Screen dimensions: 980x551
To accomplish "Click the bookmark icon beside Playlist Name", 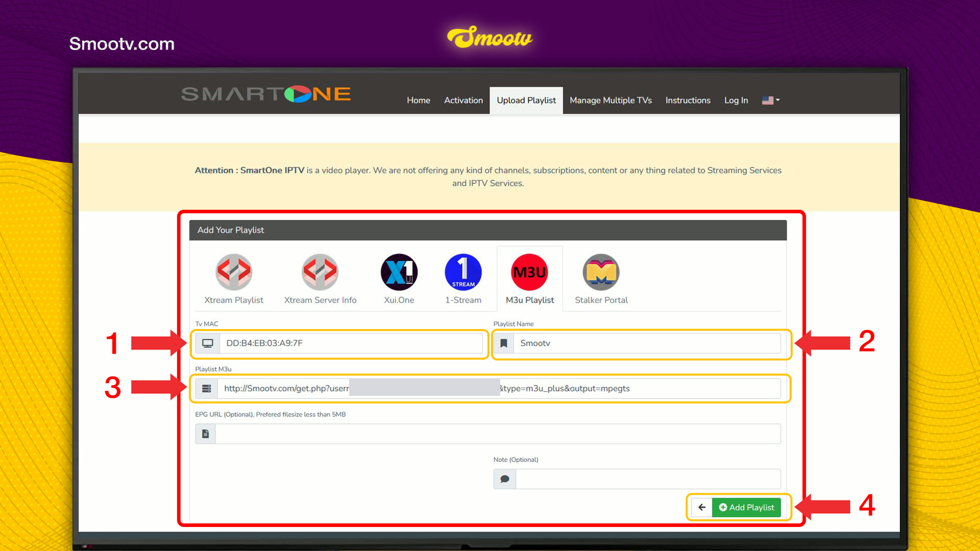I will pyautogui.click(x=504, y=343).
